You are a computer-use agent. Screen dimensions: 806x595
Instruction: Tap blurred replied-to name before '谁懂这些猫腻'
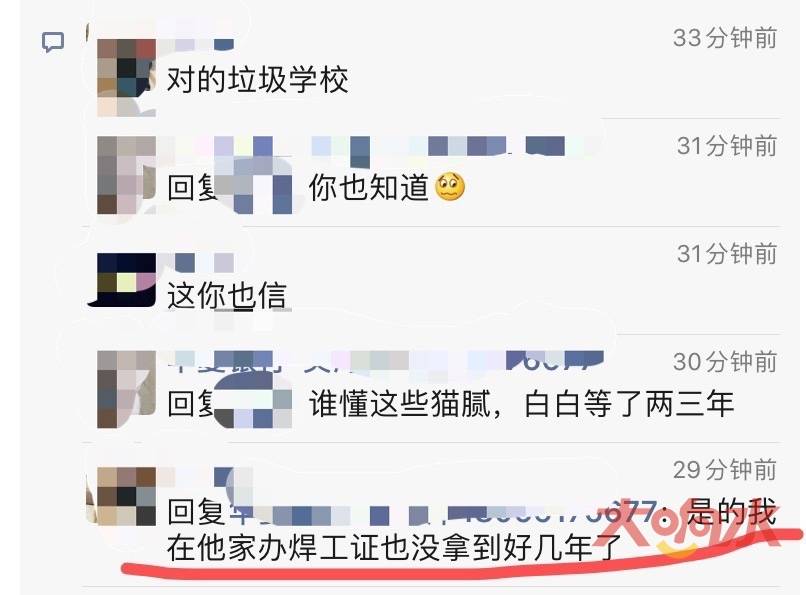(x=253, y=403)
